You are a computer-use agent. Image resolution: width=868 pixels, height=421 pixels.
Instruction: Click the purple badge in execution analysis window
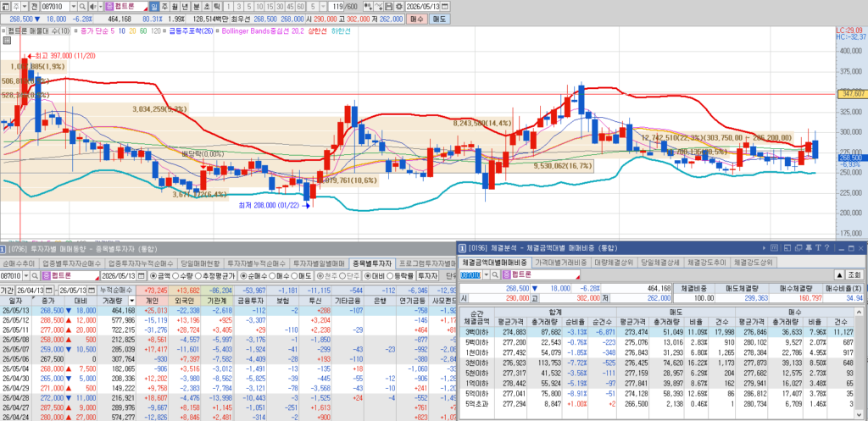click(x=506, y=275)
